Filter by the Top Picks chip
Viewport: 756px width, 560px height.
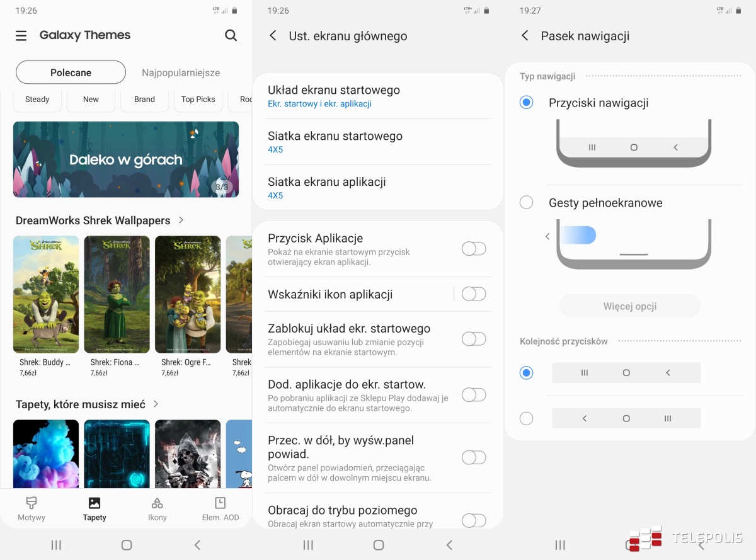coord(198,100)
